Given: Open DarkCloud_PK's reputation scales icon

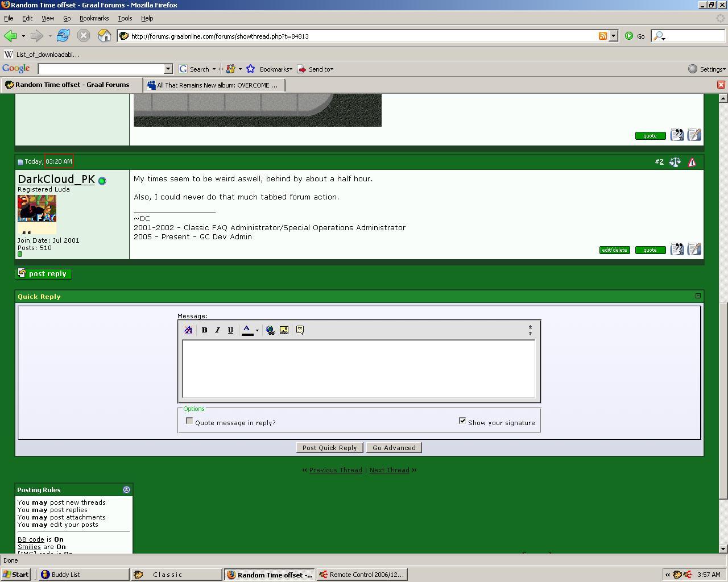Looking at the screenshot, I should click(675, 162).
